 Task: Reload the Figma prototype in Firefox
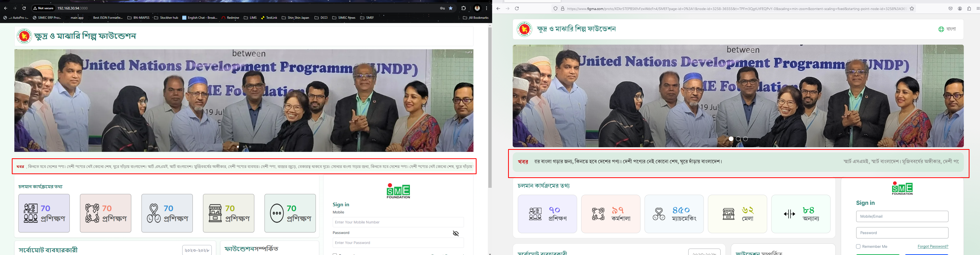point(517,8)
